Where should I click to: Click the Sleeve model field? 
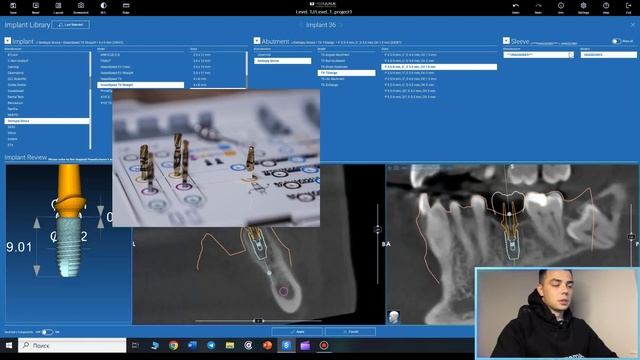(608, 55)
